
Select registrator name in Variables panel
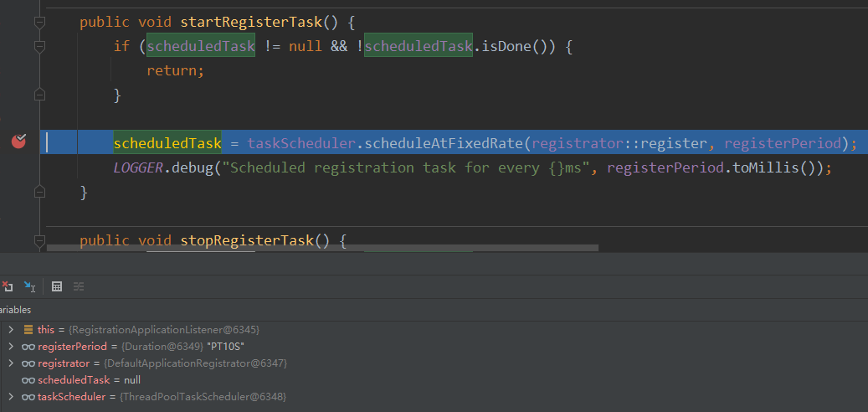63,363
